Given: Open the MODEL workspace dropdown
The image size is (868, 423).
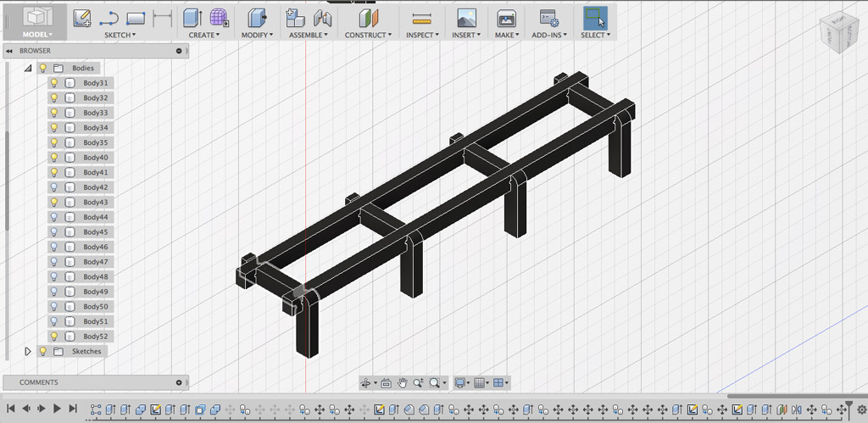Looking at the screenshot, I should point(37,35).
